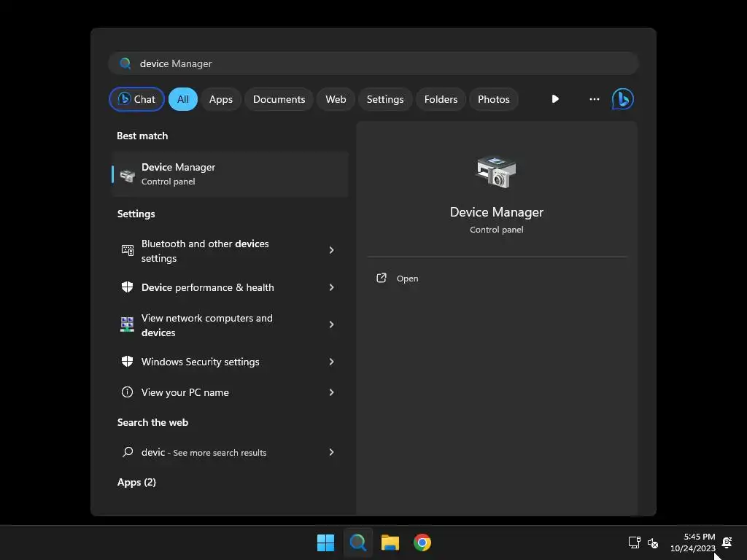
Task: Open the Device Manager best match result
Action: pos(230,174)
